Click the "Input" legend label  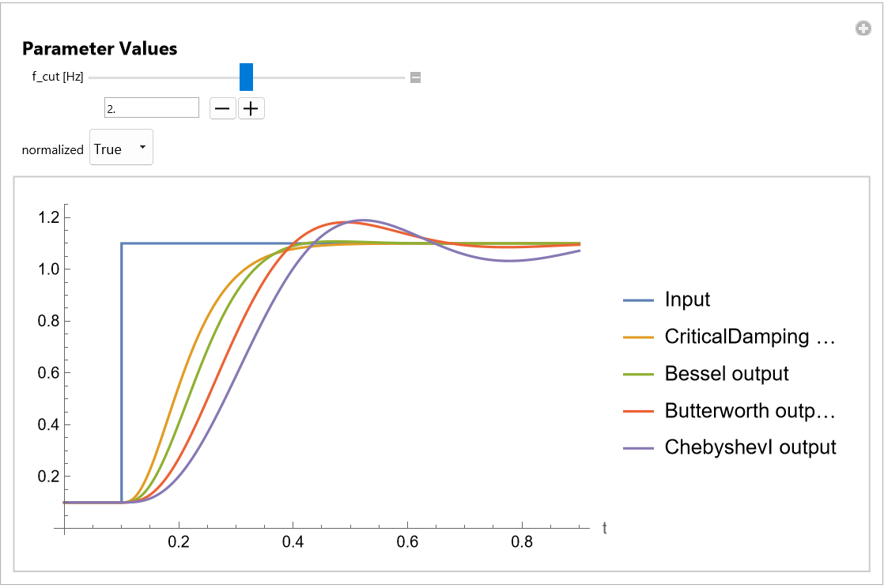pyautogui.click(x=687, y=300)
